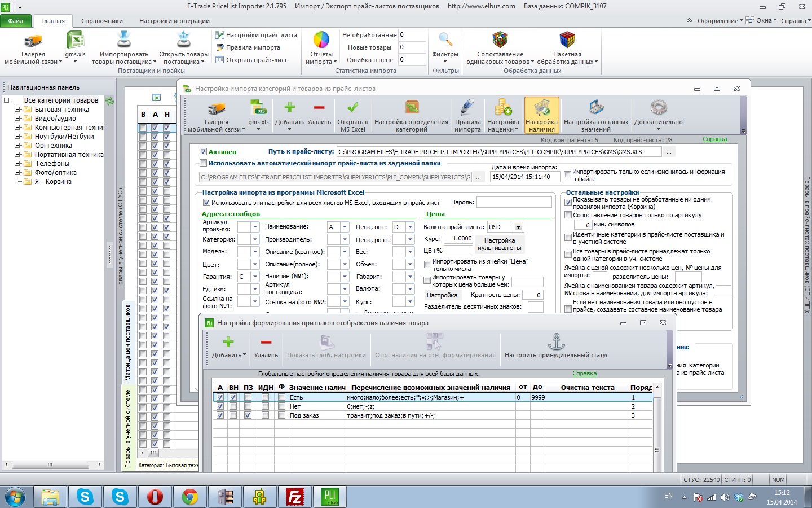Toggle 'Использовать эти настройки для всех листов' checkbox
812x508 pixels.
(x=206, y=203)
